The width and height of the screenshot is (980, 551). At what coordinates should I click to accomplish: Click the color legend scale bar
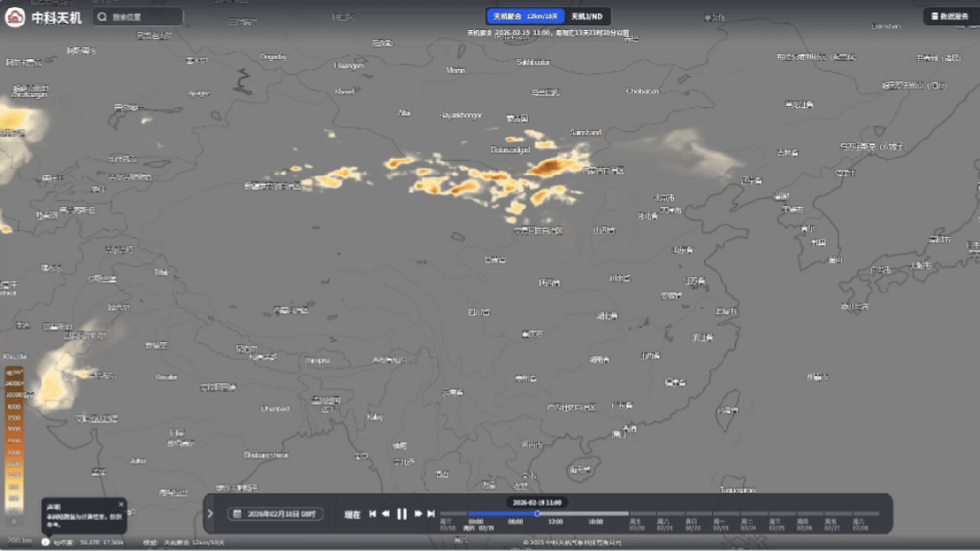tap(15, 439)
